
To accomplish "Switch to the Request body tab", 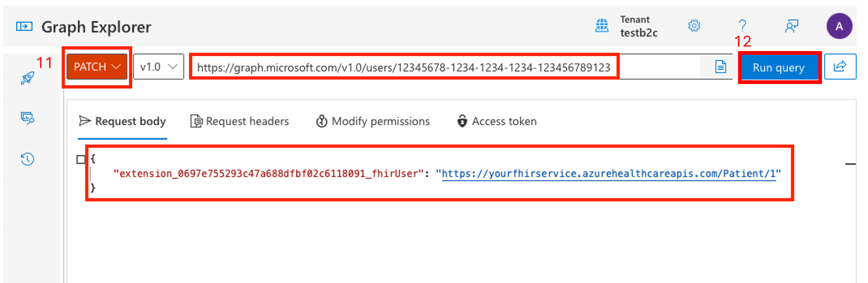I will click(122, 121).
